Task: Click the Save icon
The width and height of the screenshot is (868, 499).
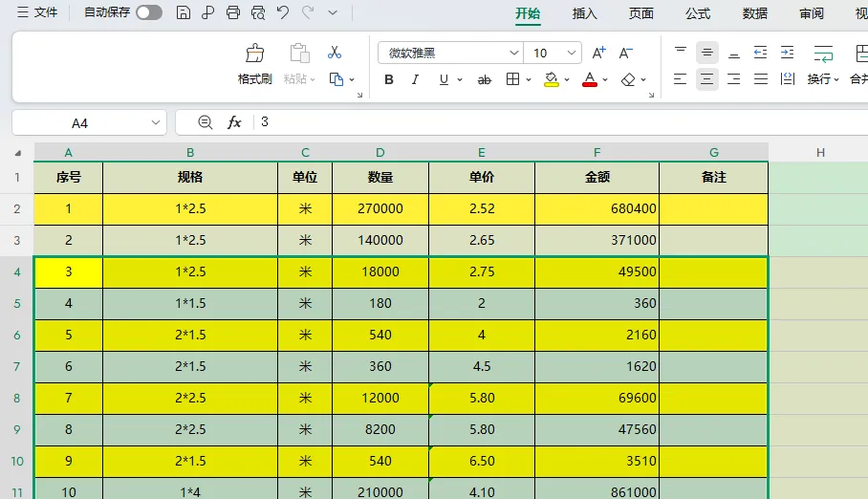Action: (184, 12)
